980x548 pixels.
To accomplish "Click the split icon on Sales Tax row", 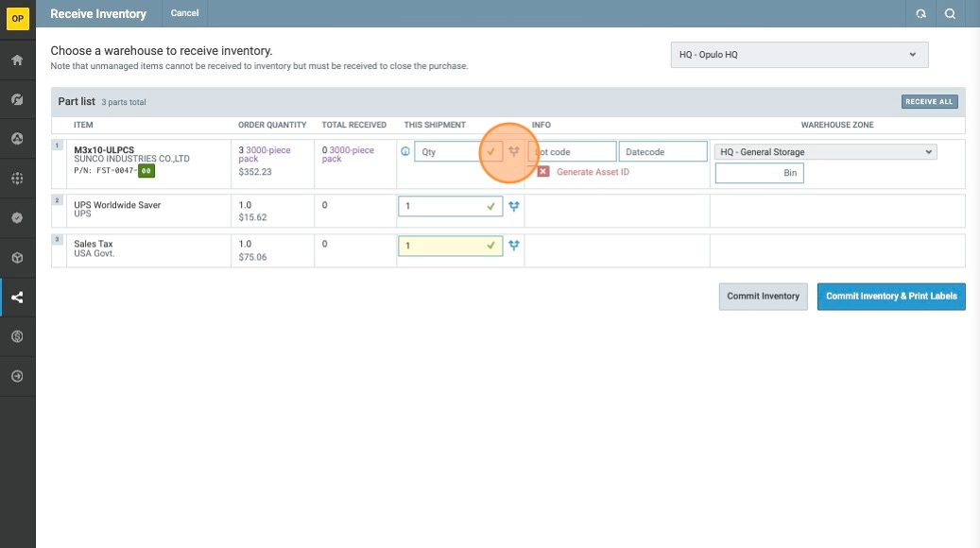I will tap(514, 246).
